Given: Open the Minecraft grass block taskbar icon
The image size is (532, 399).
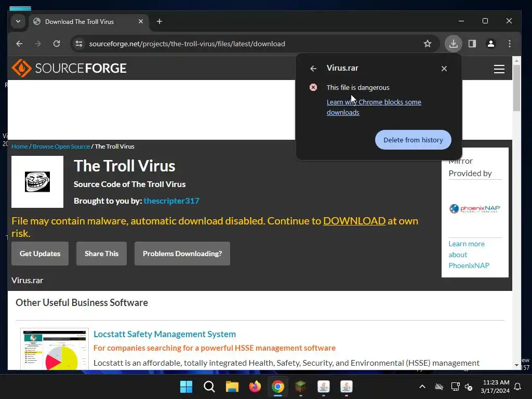Looking at the screenshot, I should pyautogui.click(x=301, y=387).
